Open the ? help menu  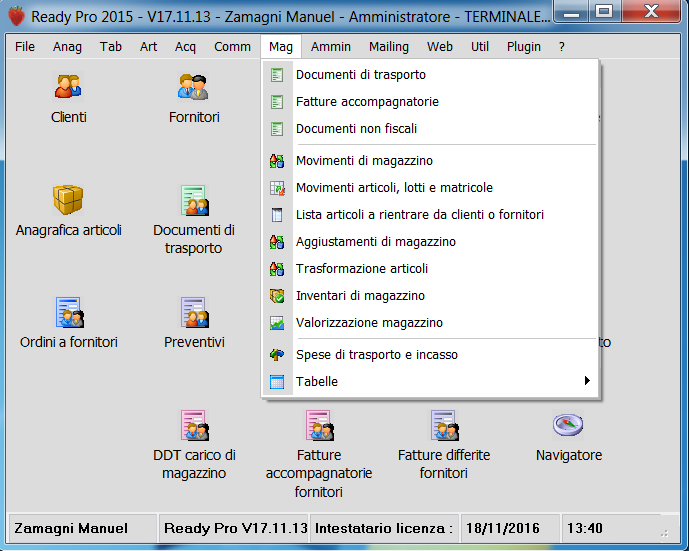click(x=562, y=47)
